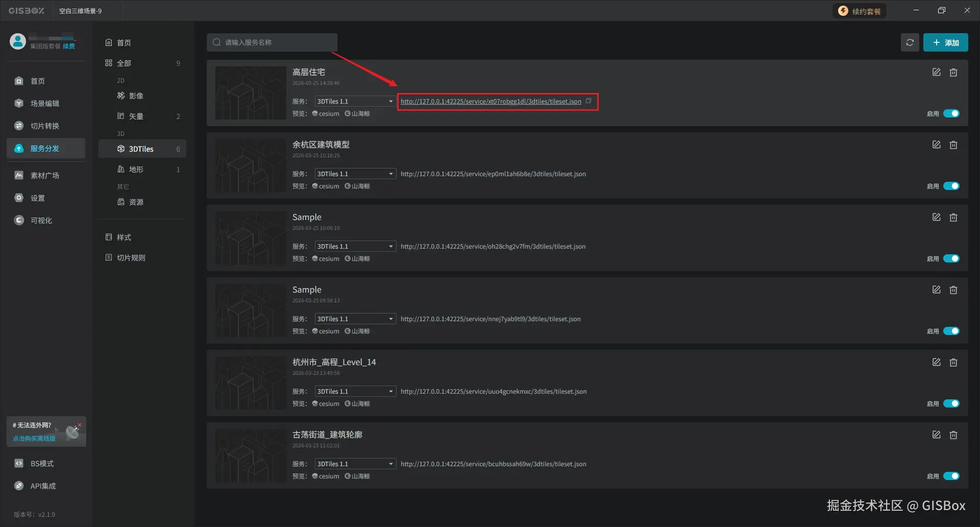Viewport: 980px width, 527px height.
Task: Switch to the 地形 category
Action: coord(135,169)
